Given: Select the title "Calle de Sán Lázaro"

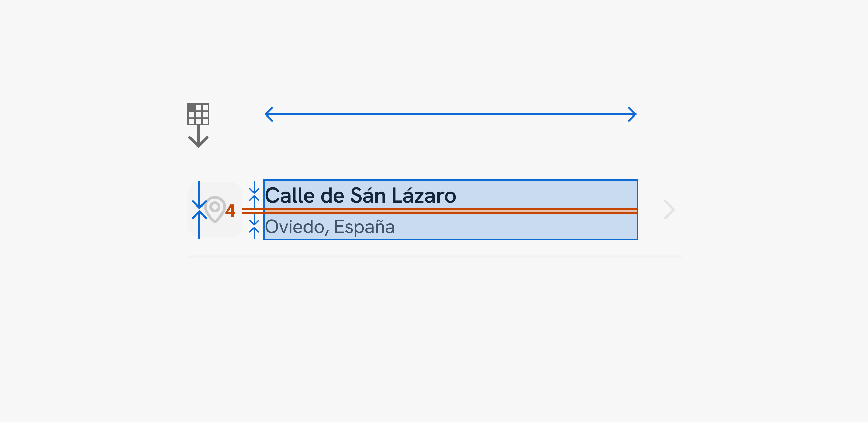Looking at the screenshot, I should (360, 195).
